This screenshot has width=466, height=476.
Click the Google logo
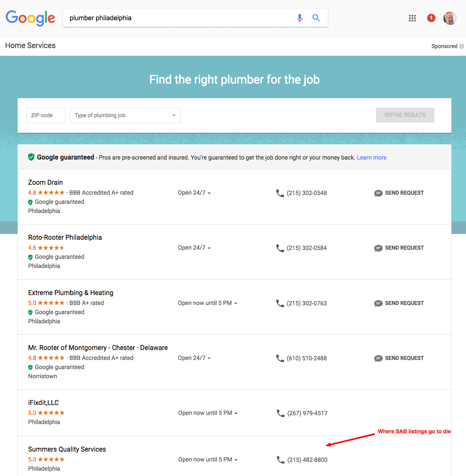point(31,18)
